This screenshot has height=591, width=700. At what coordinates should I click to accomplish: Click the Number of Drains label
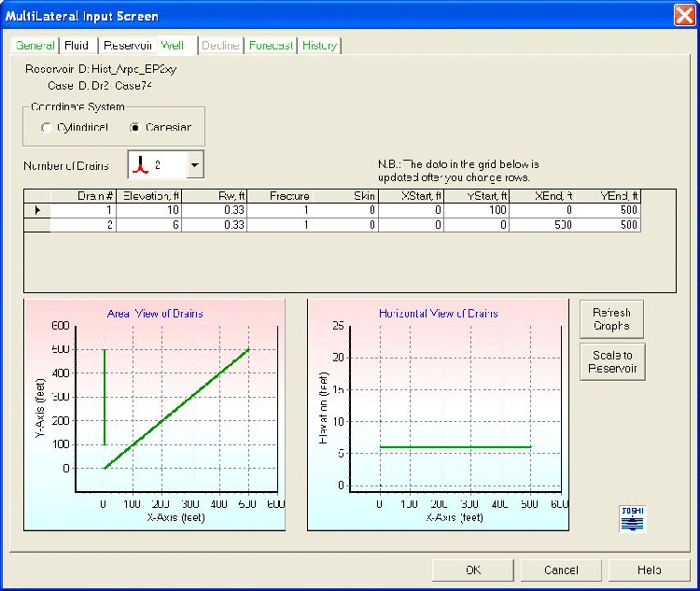(66, 166)
